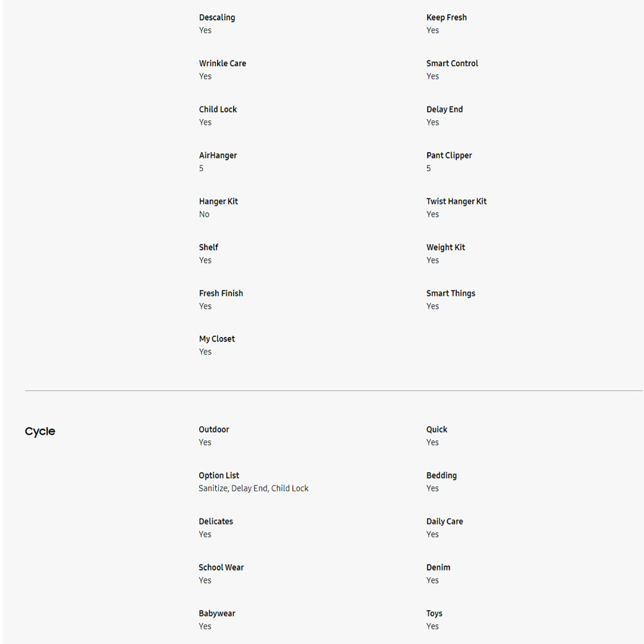Image resolution: width=644 pixels, height=644 pixels.
Task: Click the Pant Clipper spec label
Action: click(449, 155)
